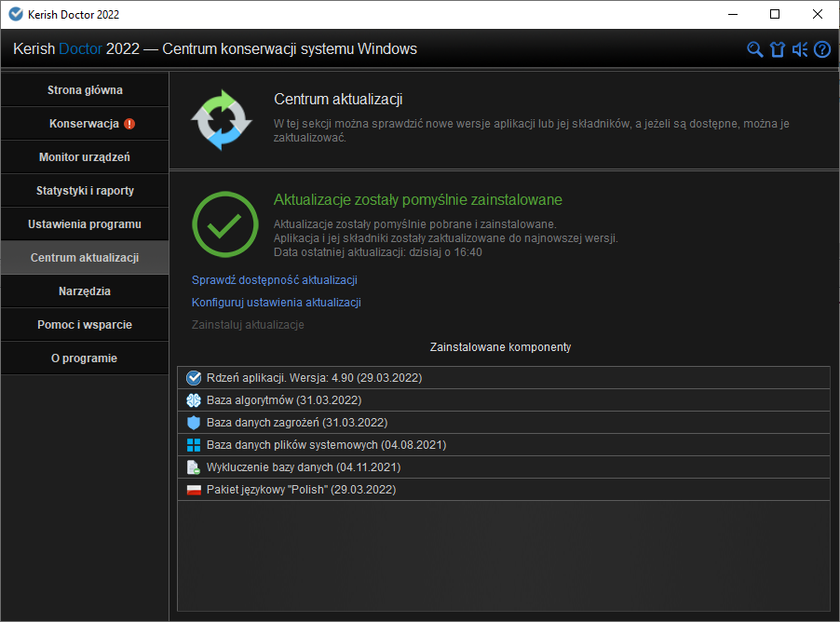The image size is (840, 622).
Task: Select row 'Rdzeń aplikacji. Wersja: 4.90 (29.03.2022)'
Action: point(504,378)
